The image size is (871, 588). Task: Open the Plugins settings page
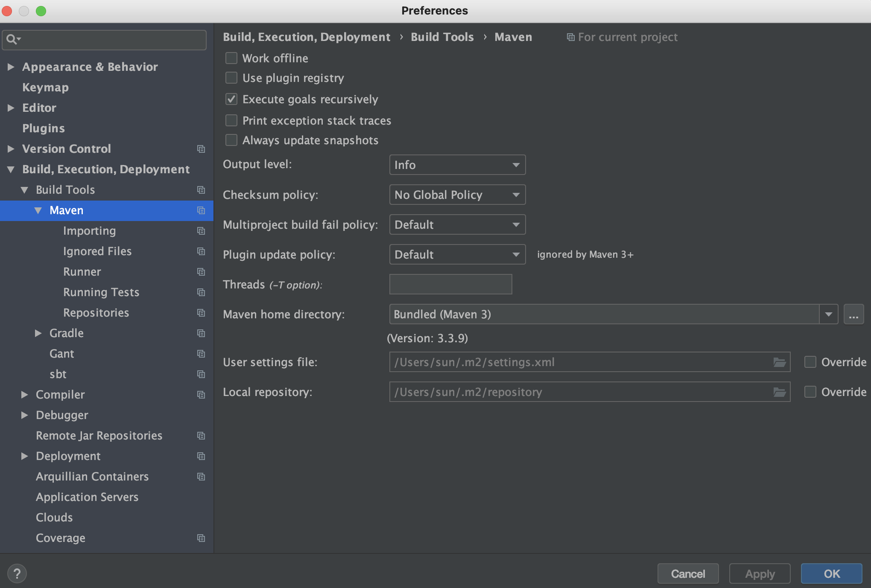click(x=44, y=128)
